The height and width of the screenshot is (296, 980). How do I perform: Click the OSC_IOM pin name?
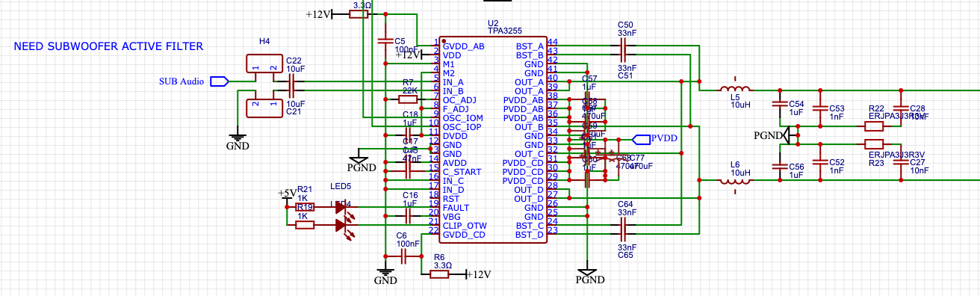tap(463, 118)
